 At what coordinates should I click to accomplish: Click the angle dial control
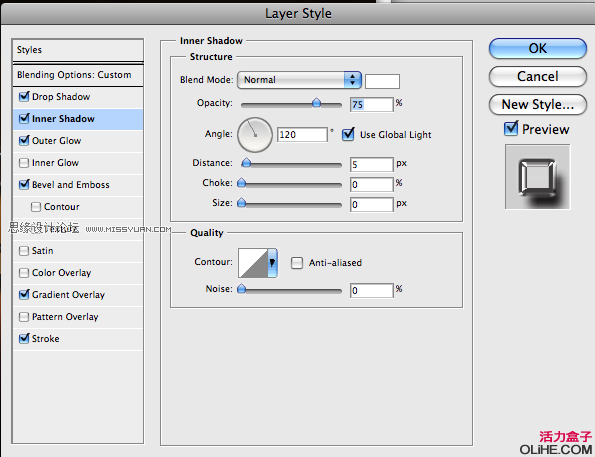tap(255, 135)
